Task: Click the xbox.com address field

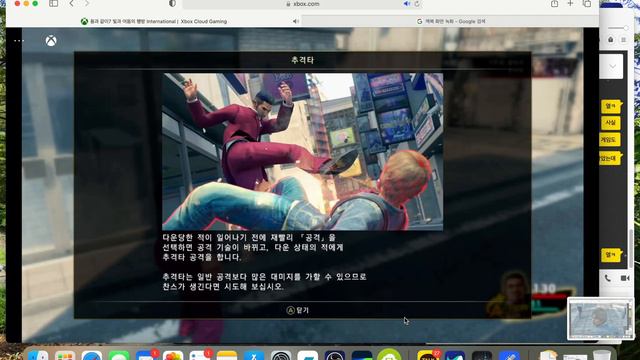Action: pos(303,4)
